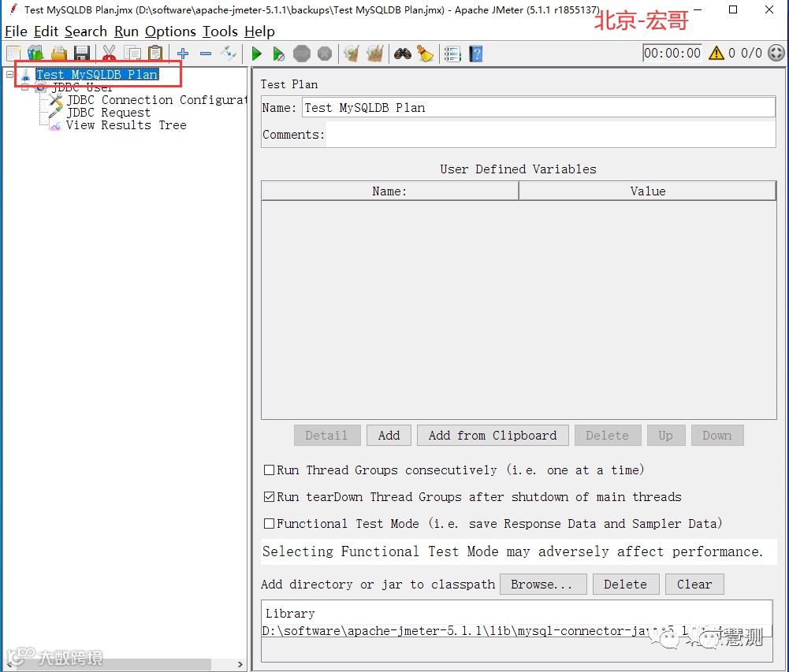789x672 pixels.
Task: Click the Up button under variables table
Action: (666, 436)
